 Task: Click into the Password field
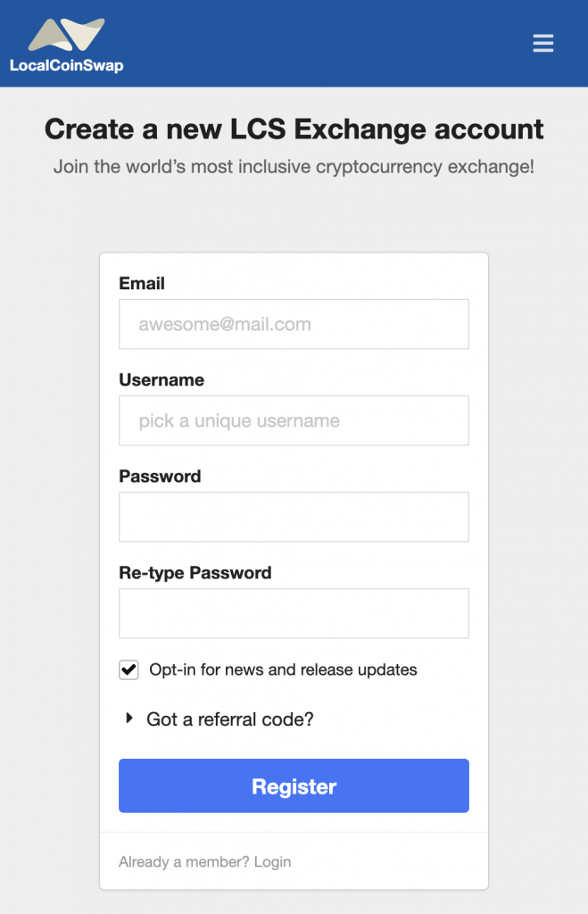click(294, 517)
